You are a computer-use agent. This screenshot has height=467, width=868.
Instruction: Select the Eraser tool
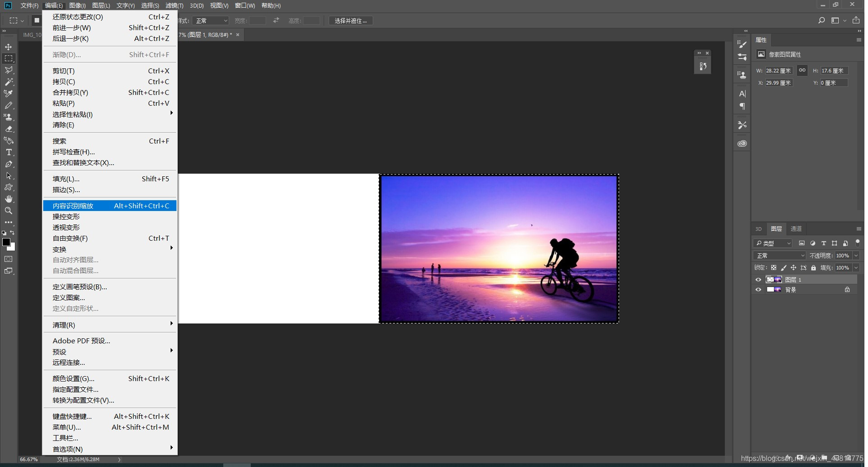pos(9,129)
